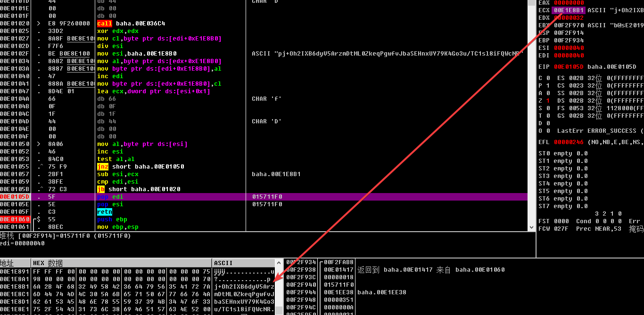Click the breakpoint address 00E01060
Image resolution: width=644 pixels, height=315 pixels.
15,219
